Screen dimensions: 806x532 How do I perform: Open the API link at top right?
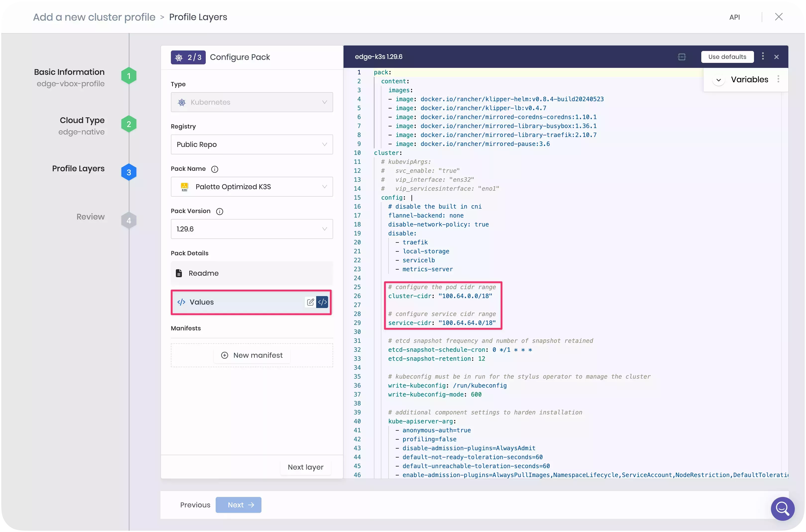735,17
